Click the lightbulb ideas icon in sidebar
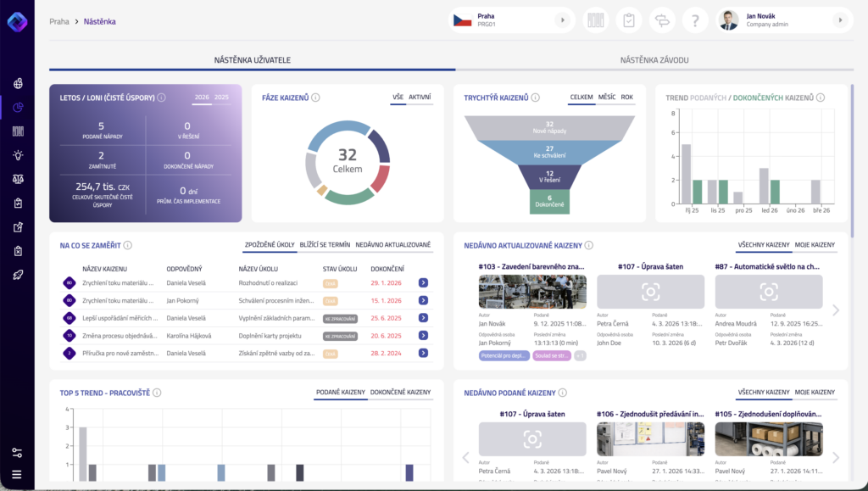Image resolution: width=868 pixels, height=491 pixels. click(17, 155)
